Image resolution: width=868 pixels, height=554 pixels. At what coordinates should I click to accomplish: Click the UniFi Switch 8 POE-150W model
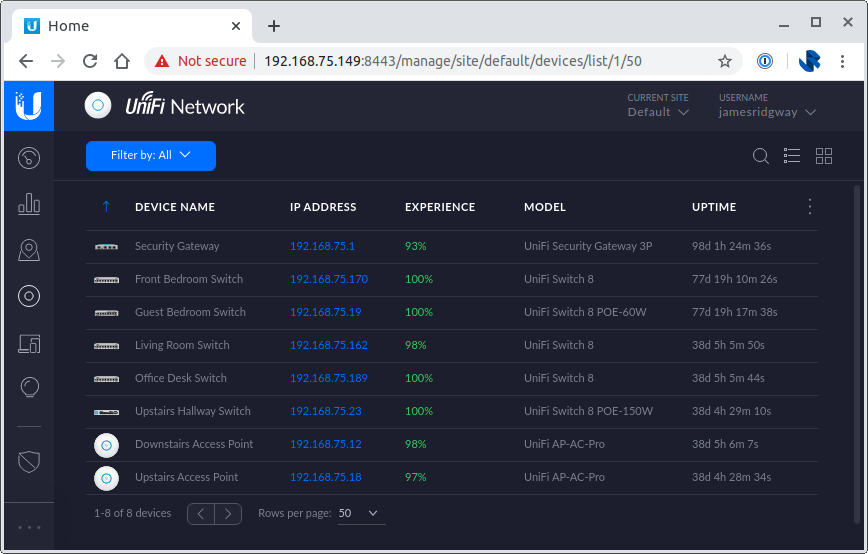coord(588,411)
